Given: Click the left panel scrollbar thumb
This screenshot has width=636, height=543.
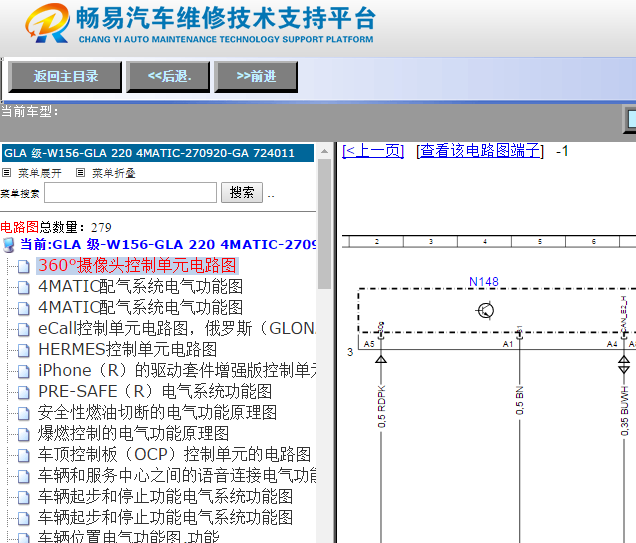Looking at the screenshot, I should [324, 224].
